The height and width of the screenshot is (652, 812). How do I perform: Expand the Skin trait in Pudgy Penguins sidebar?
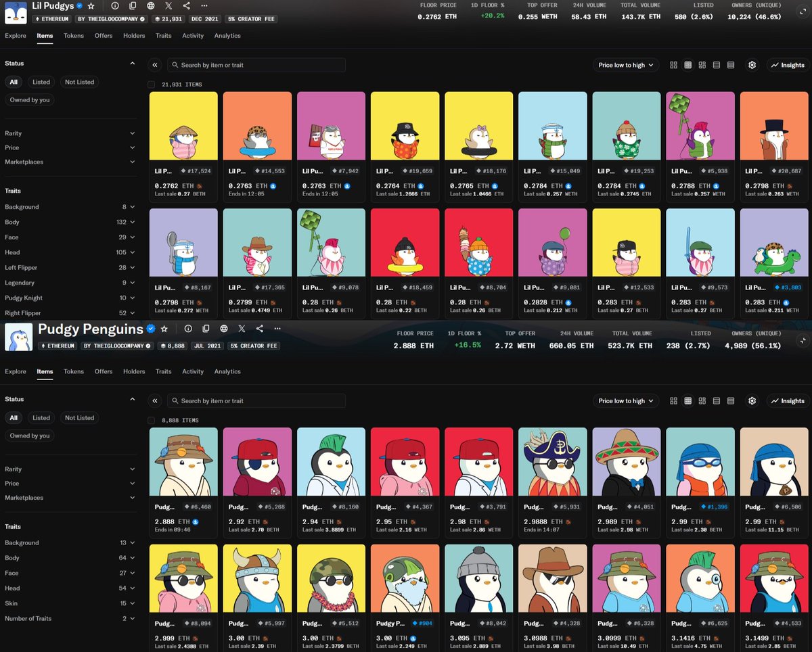point(70,603)
